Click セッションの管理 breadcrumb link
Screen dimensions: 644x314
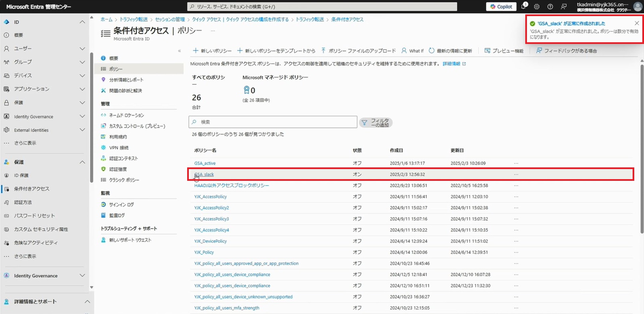[170, 19]
